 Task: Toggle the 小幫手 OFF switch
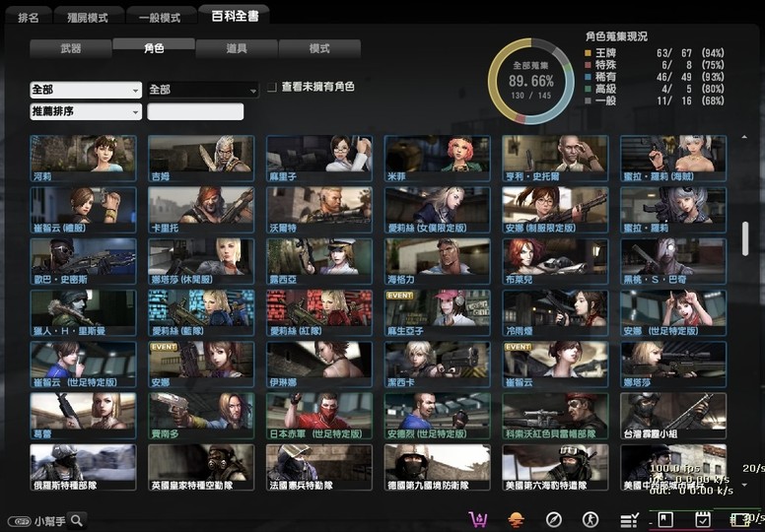18,521
